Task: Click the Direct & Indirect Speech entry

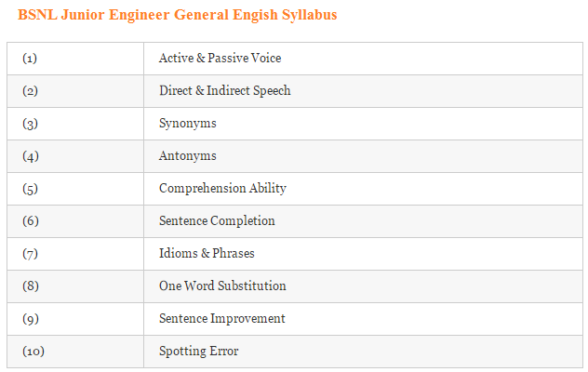Action: click(x=224, y=91)
